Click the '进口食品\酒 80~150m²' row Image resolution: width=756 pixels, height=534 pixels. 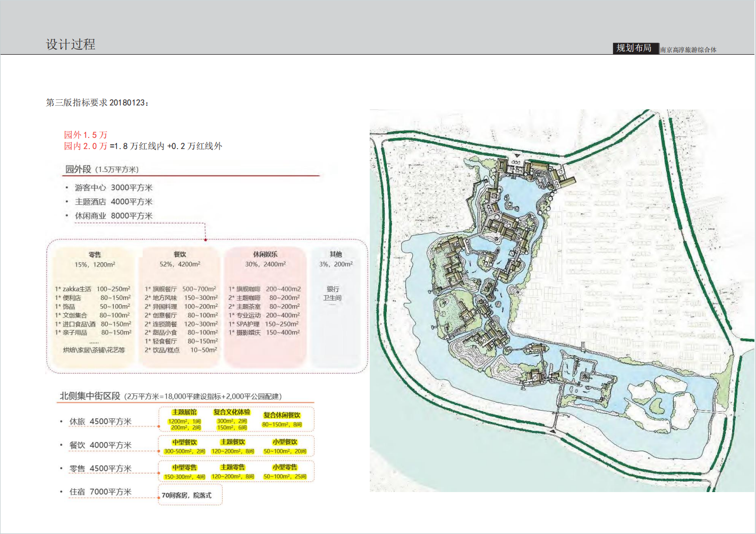coord(93,324)
